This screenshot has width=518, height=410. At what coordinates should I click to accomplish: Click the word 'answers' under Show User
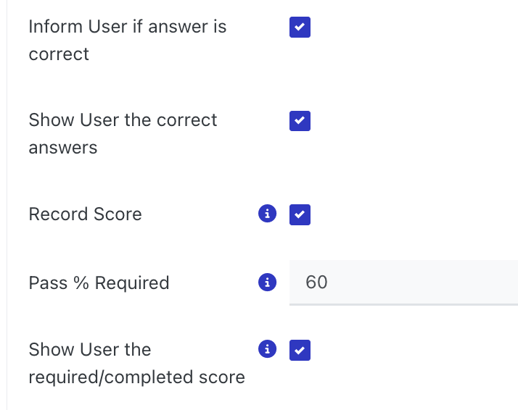[x=63, y=148]
